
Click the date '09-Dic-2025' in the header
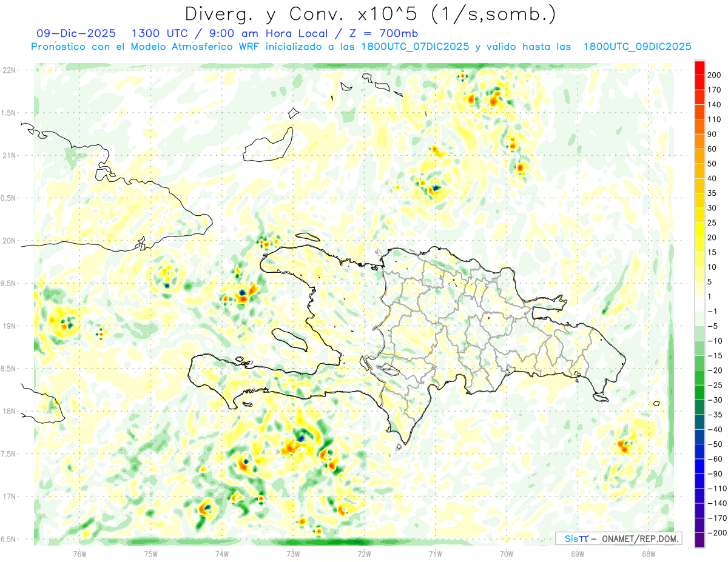tap(76, 33)
